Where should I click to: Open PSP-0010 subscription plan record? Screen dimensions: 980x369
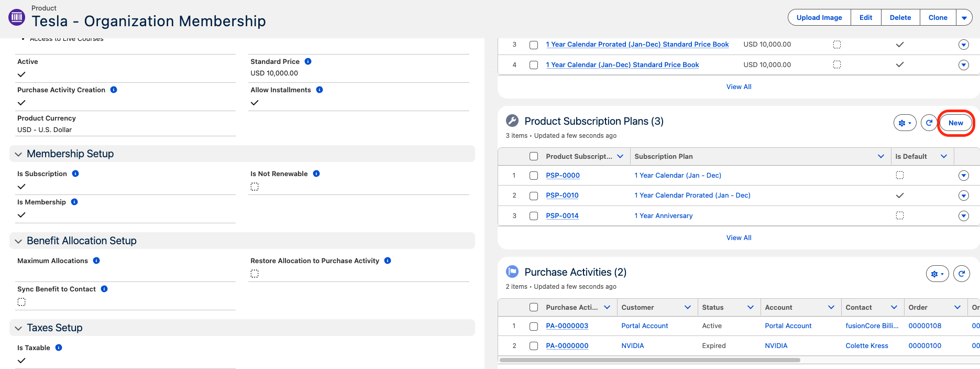coord(562,196)
